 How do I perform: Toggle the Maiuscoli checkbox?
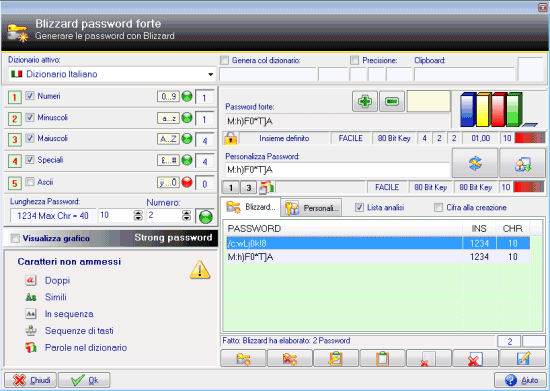(x=30, y=138)
